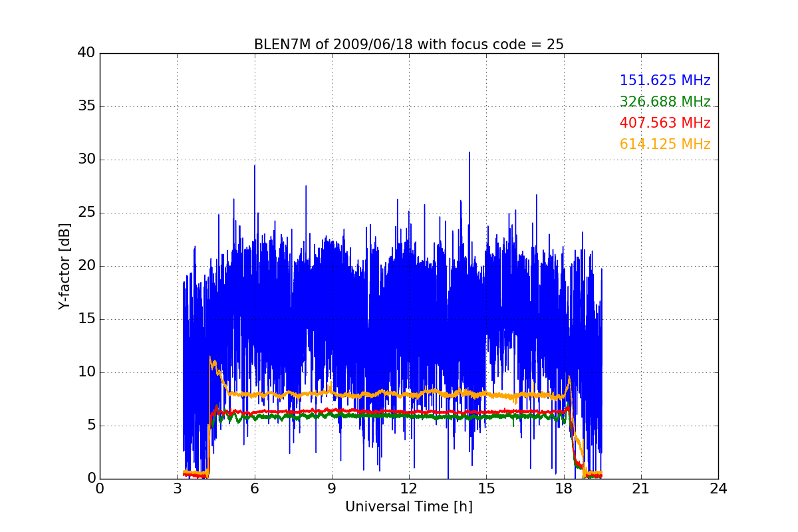The height and width of the screenshot is (532, 798).
Task: Click the x-axis tick label 3
Action: 177,489
